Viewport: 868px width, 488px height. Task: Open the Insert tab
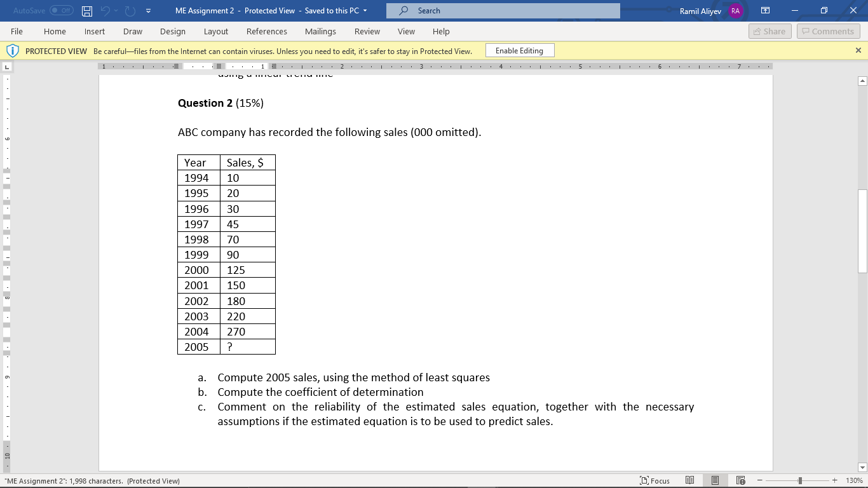pyautogui.click(x=95, y=31)
